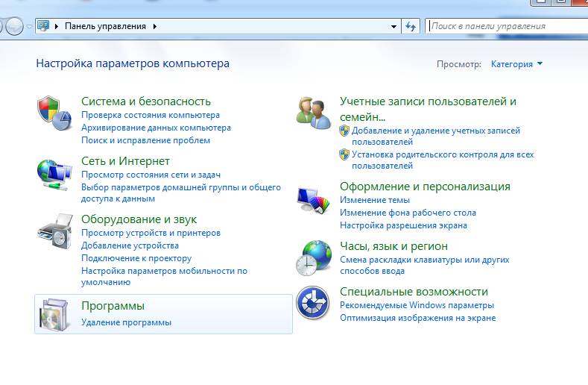Click Смена раскладки клавиатуры link
Viewport: 588px width, 385px height.
click(425, 266)
